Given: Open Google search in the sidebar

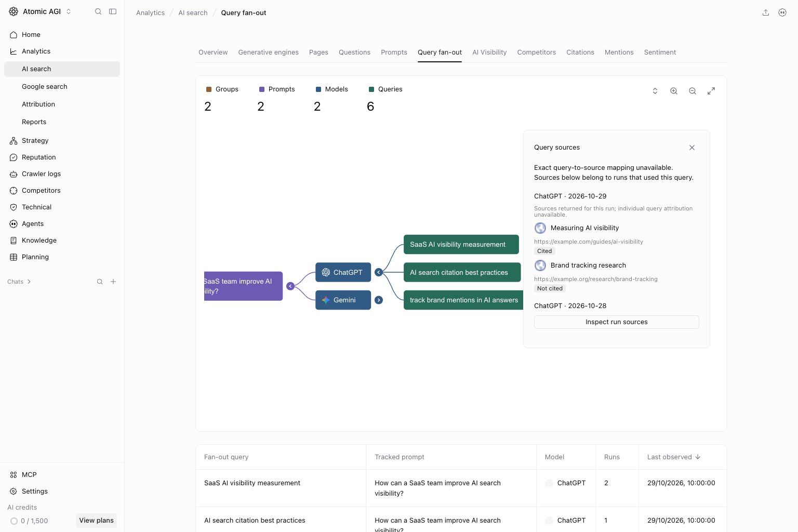Looking at the screenshot, I should [62, 87].
